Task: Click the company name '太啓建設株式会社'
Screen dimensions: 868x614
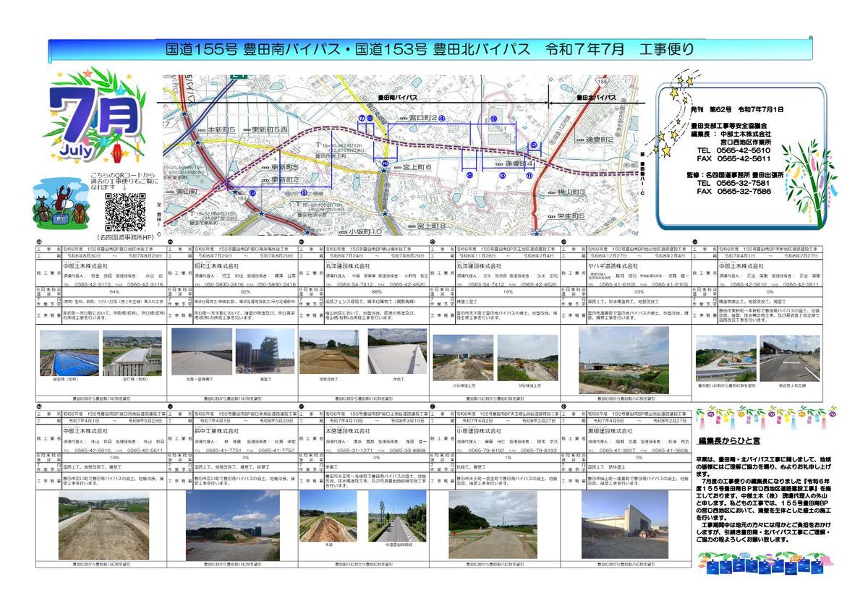Action: 349,430
